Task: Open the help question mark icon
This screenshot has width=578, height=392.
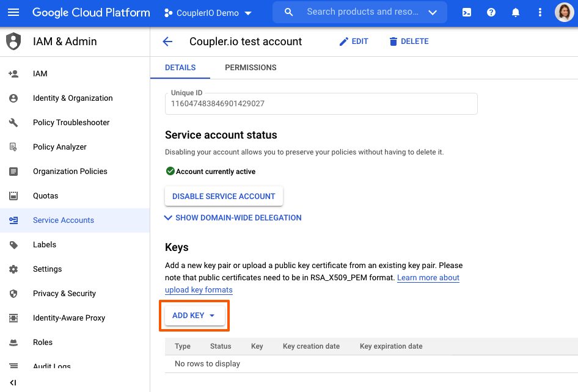Action: point(491,12)
